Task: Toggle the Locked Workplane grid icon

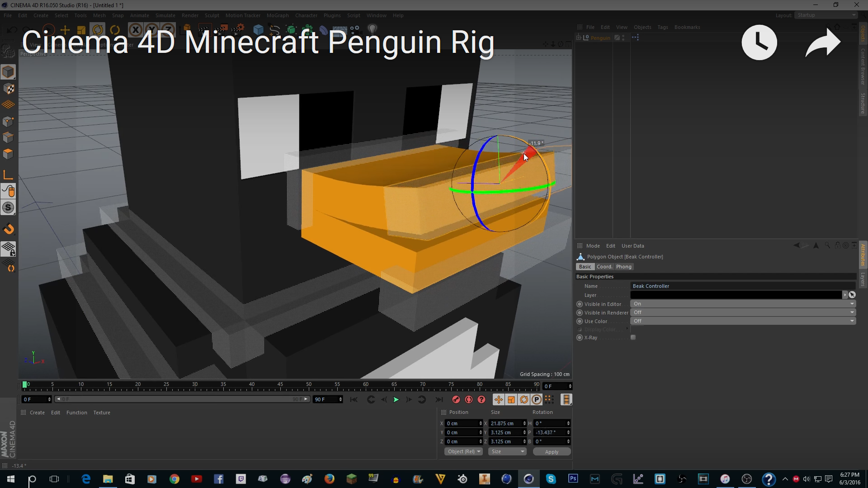Action: [8, 248]
